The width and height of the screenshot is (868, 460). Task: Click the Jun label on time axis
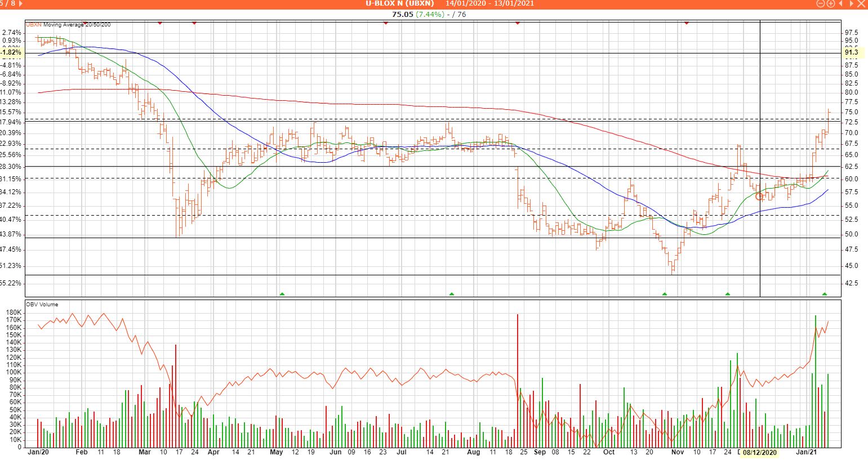tap(336, 452)
